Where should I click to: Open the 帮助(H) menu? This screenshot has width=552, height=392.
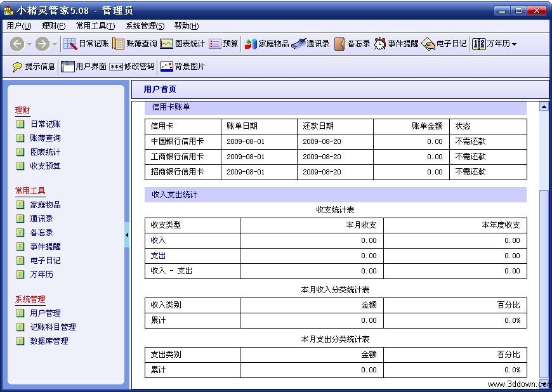[187, 25]
